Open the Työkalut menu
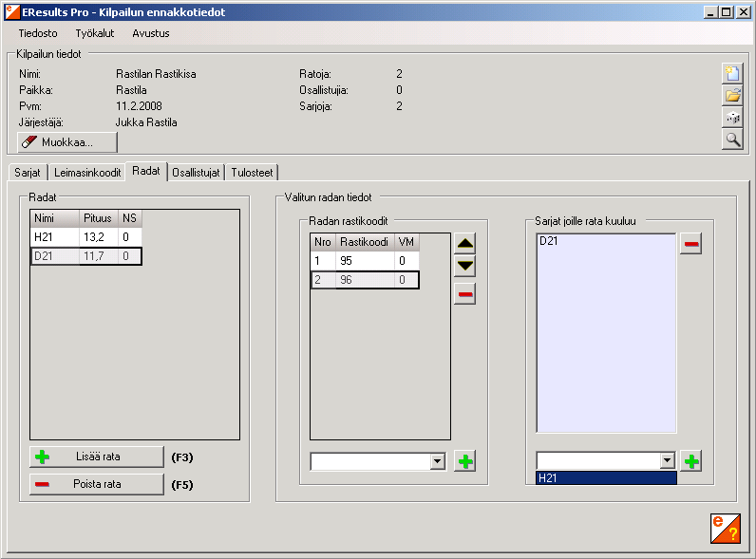Screen dimensions: 756x559 tap(95, 33)
